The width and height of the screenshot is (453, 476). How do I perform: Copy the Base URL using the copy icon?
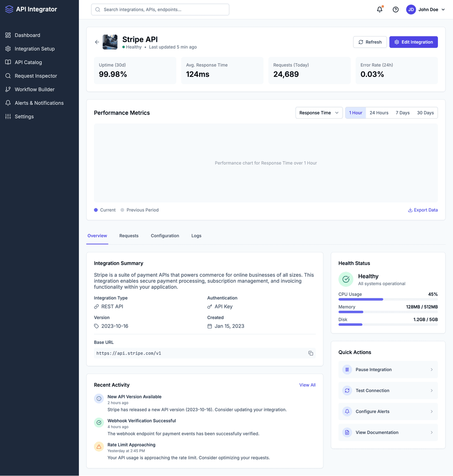pyautogui.click(x=311, y=353)
